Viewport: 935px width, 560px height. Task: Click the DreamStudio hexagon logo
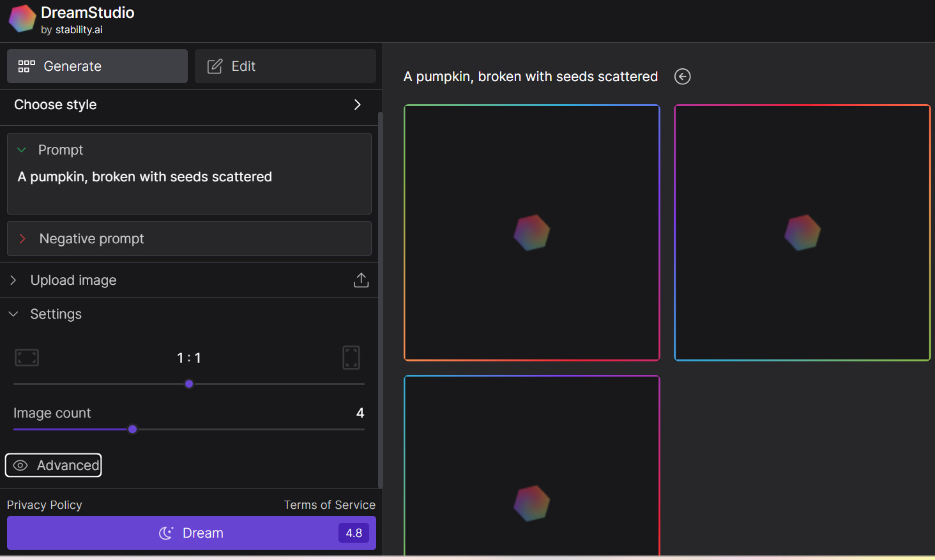22,19
